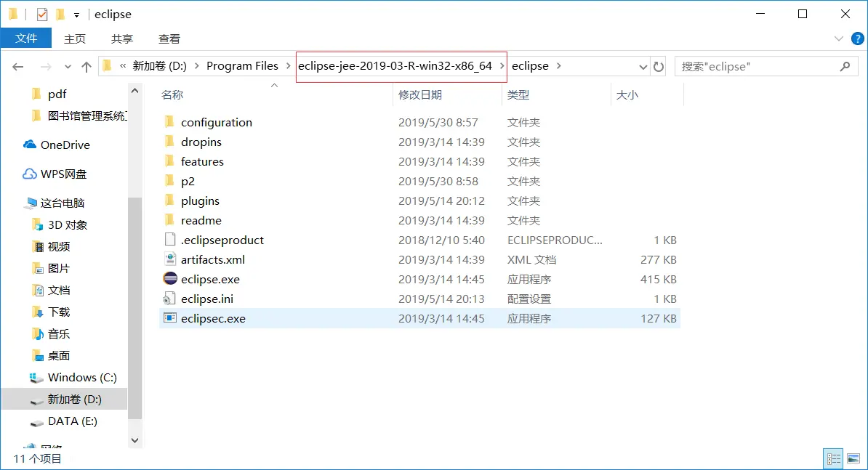Click the 文档 library icon

pos(38,291)
